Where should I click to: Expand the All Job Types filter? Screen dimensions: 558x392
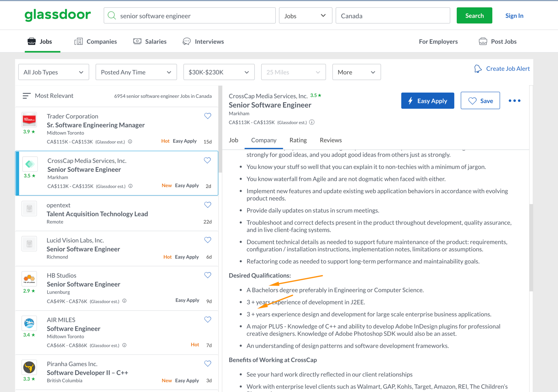53,72
